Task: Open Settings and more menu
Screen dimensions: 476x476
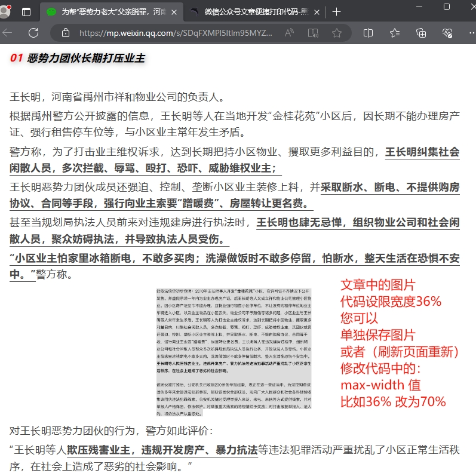Action: point(472,33)
